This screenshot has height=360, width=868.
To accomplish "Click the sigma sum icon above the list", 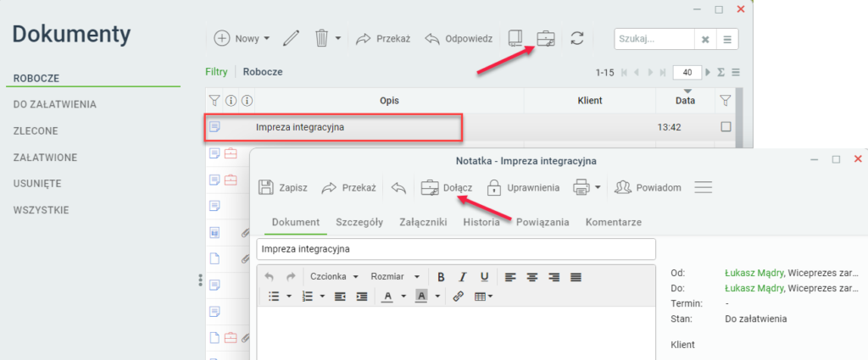I will pyautogui.click(x=721, y=73).
